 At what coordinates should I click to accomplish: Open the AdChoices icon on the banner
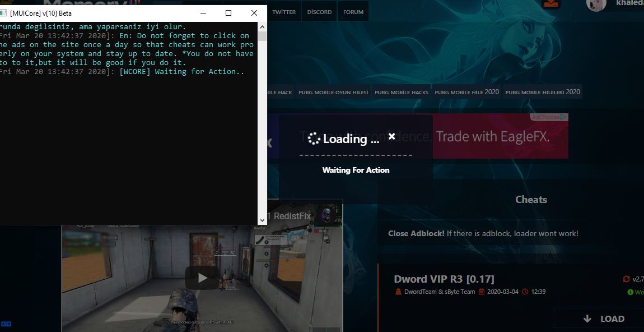(x=564, y=117)
